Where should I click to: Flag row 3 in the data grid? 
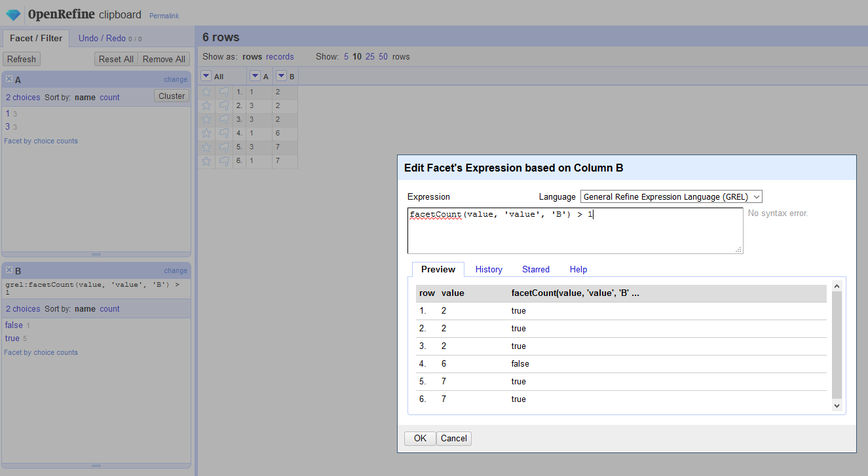[224, 119]
